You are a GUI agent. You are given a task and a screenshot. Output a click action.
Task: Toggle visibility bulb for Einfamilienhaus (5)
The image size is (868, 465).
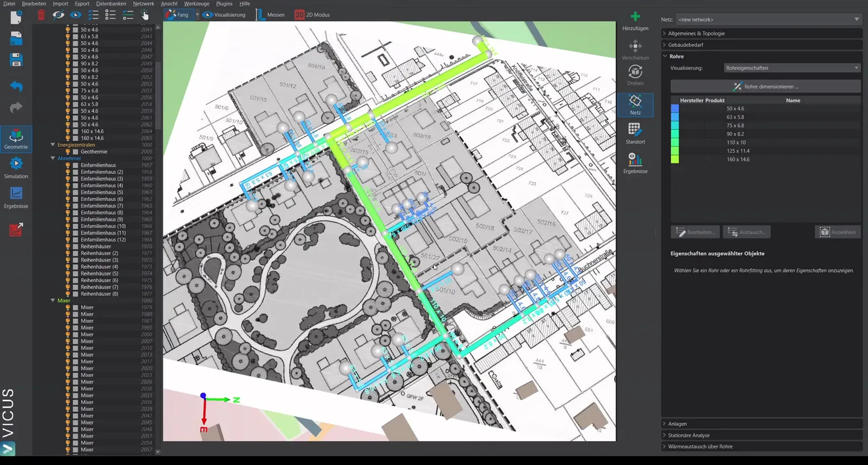pos(68,192)
